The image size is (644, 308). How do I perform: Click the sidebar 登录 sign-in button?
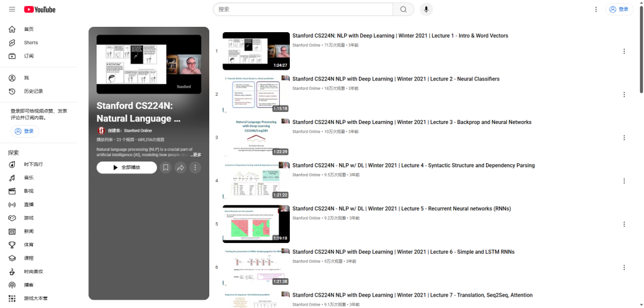click(x=24, y=131)
